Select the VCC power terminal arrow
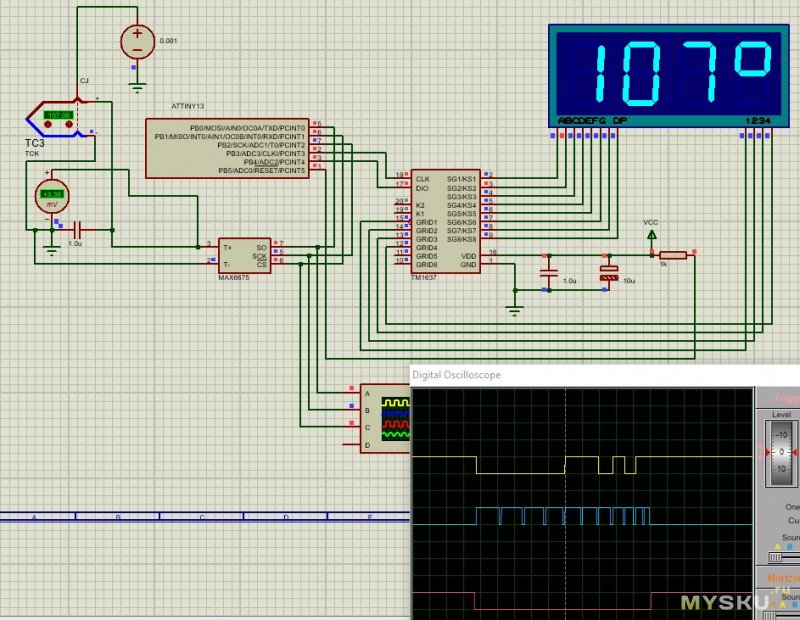 tap(652, 235)
